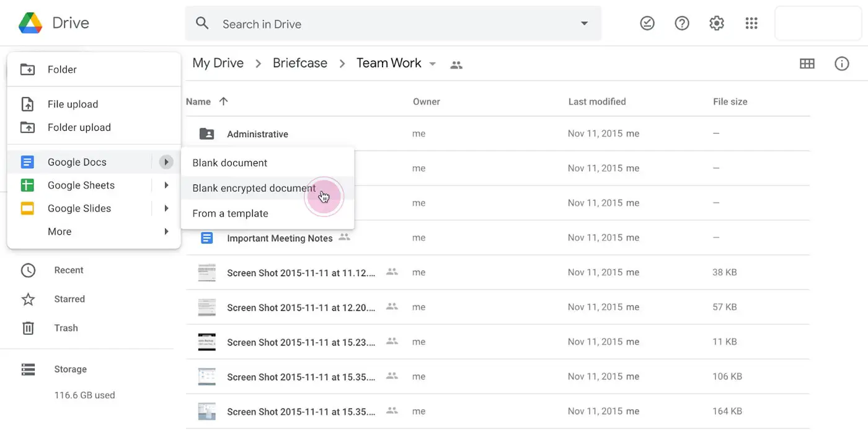Click the Team Work shared people icon
The image size is (868, 434).
click(x=456, y=64)
